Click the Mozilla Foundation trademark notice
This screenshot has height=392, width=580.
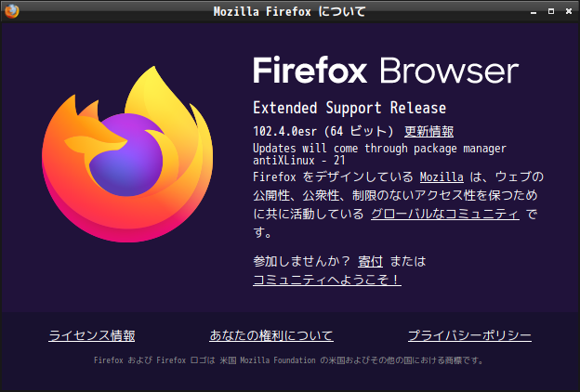288,360
